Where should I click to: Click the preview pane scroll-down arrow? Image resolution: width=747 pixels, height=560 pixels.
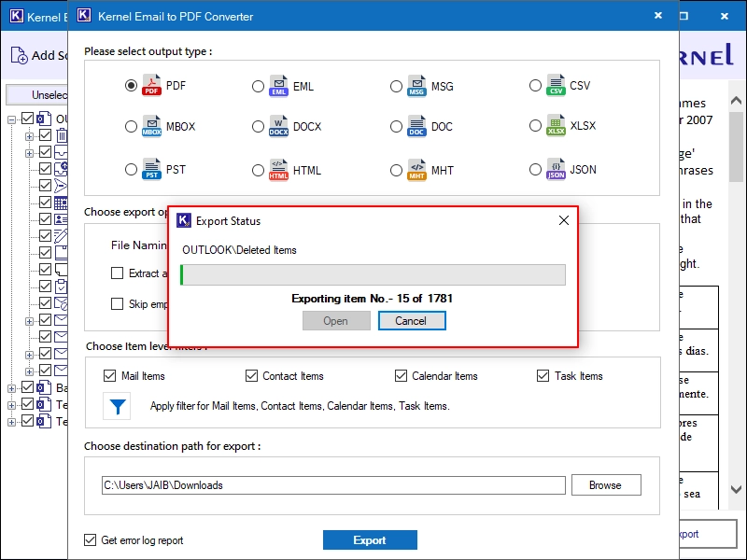pos(736,489)
